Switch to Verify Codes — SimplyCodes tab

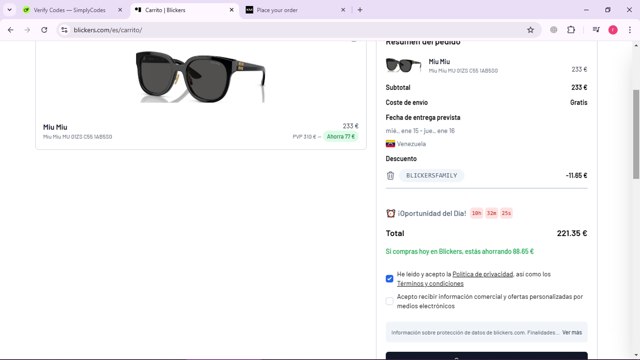(69, 10)
